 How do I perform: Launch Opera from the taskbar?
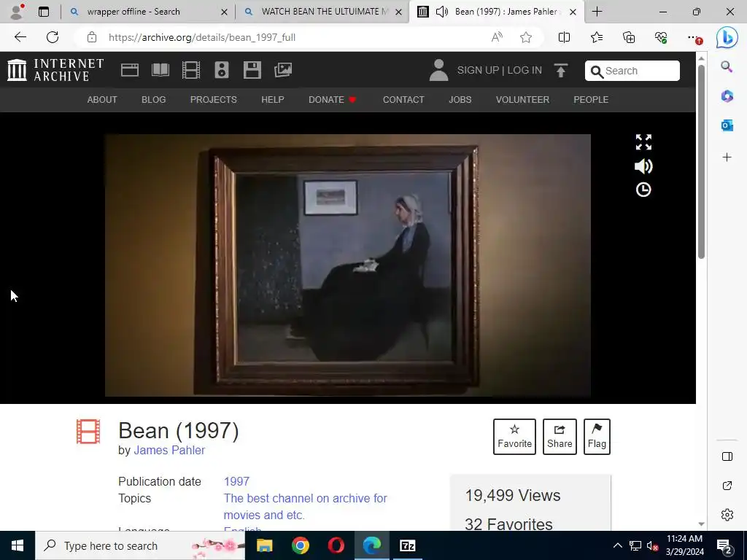[x=336, y=545]
